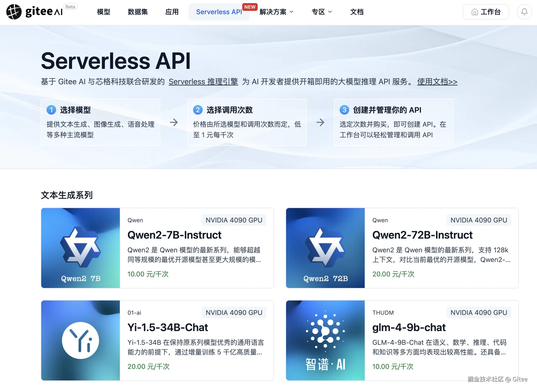Click the 智谱·AI glm-4-9b thumbnail
The height and width of the screenshot is (392, 537).
[325, 340]
